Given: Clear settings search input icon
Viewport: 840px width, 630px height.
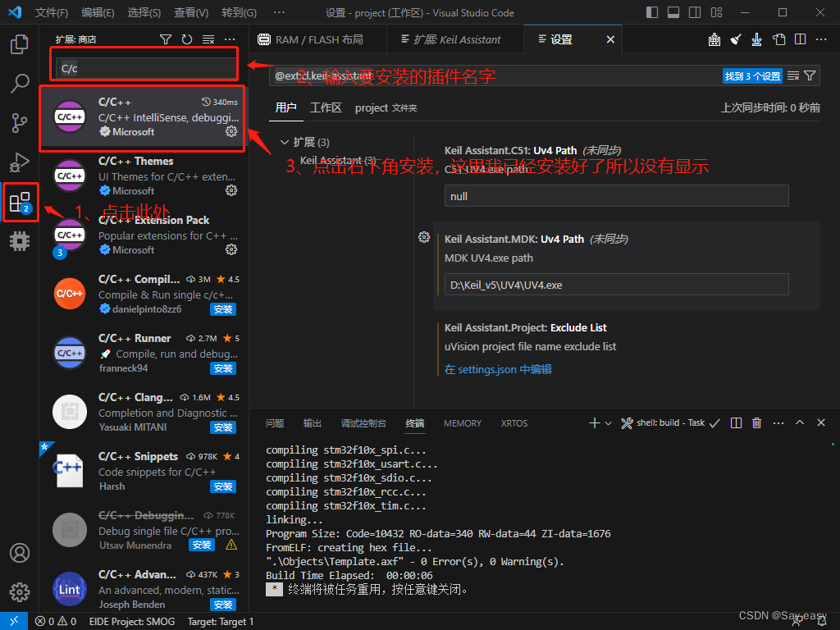Looking at the screenshot, I should tap(793, 76).
